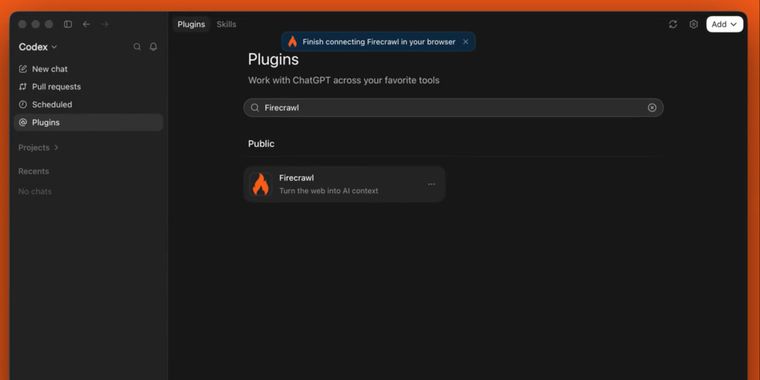This screenshot has width=760, height=380.
Task: Click the Firecrawl flame logo
Action: 261,184
